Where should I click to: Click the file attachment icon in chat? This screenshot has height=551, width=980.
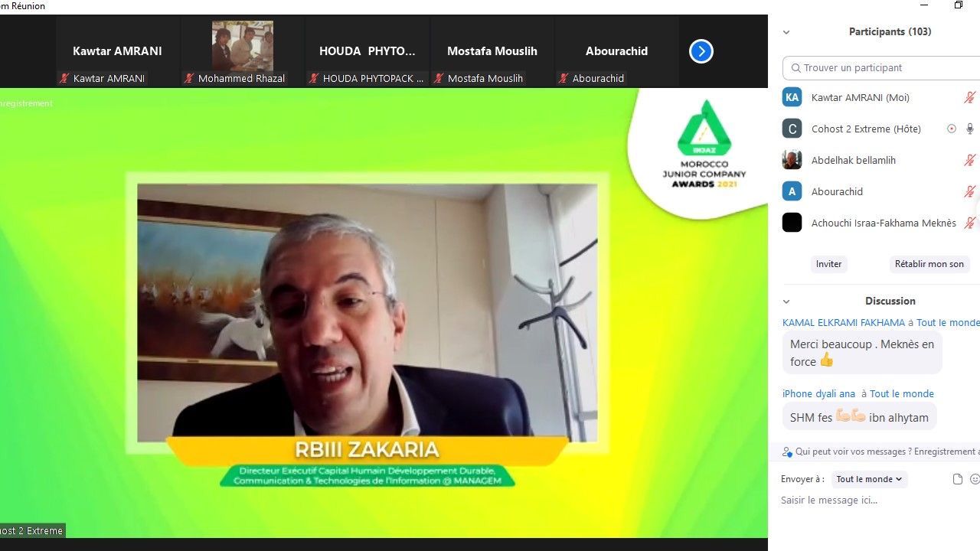pyautogui.click(x=957, y=479)
